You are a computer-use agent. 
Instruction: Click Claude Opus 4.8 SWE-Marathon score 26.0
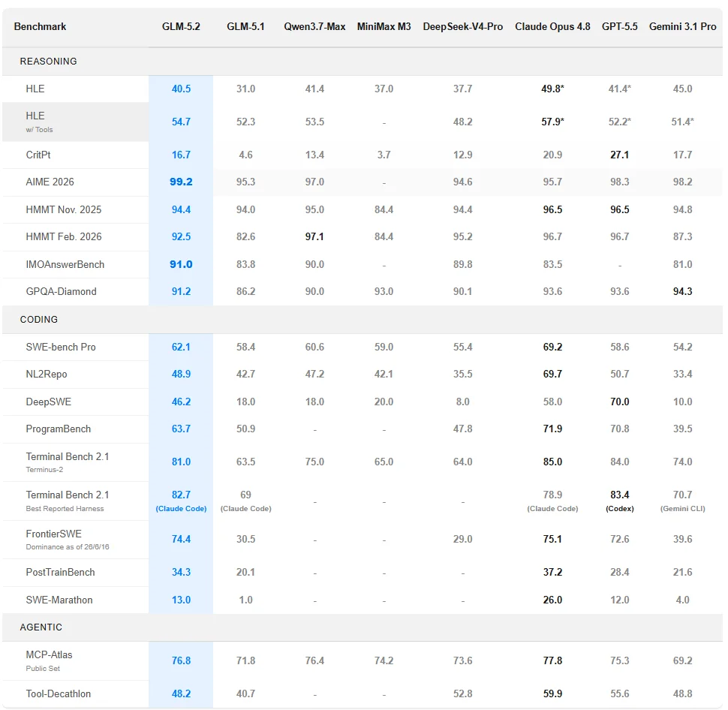[552, 600]
